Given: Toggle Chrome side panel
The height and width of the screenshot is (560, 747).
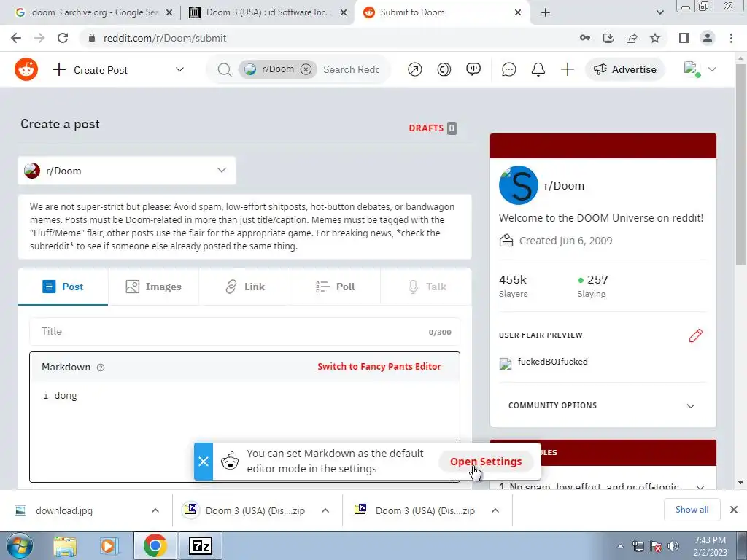Looking at the screenshot, I should click(x=684, y=38).
